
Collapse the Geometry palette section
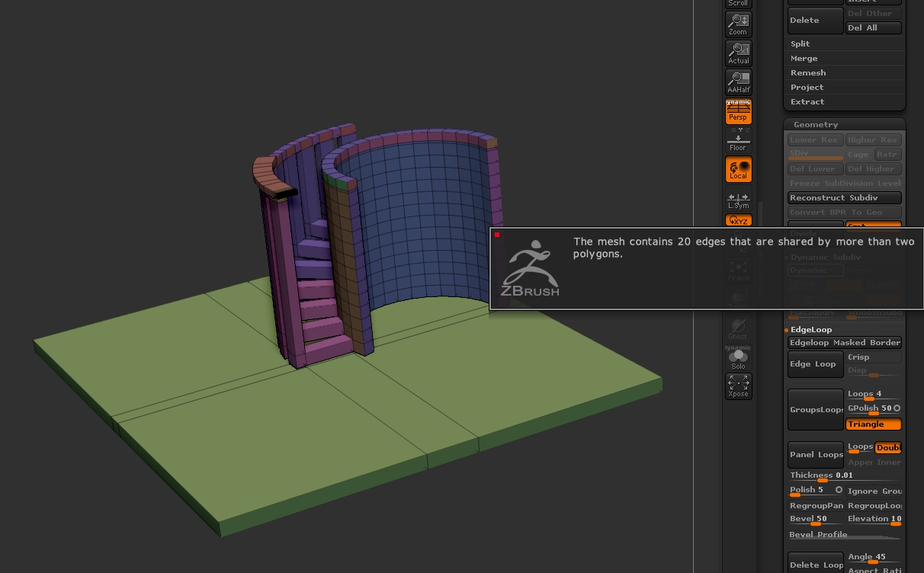coord(816,124)
